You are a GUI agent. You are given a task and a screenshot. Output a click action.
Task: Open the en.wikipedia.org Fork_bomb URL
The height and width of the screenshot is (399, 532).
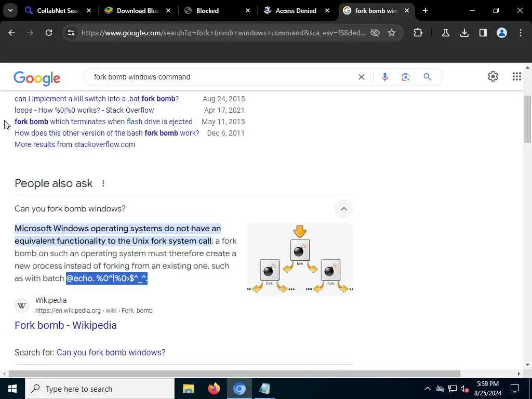pyautogui.click(x=94, y=311)
